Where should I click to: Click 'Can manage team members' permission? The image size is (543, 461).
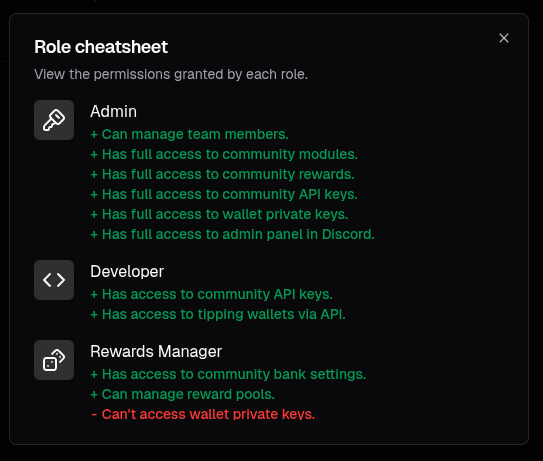pos(189,134)
